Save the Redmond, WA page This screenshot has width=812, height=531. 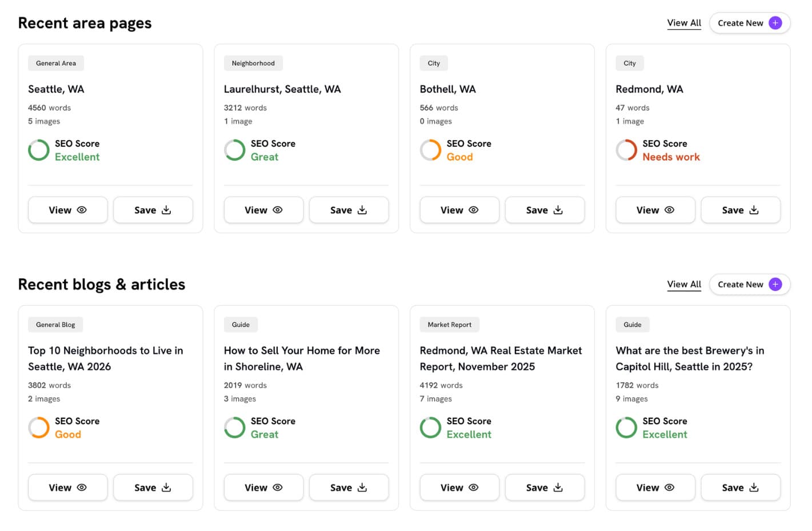coord(741,210)
